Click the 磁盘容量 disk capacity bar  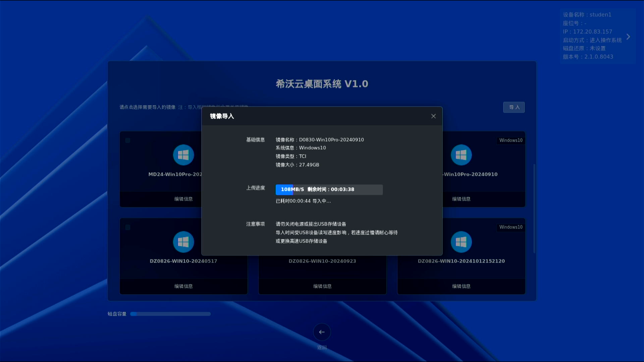pyautogui.click(x=170, y=314)
